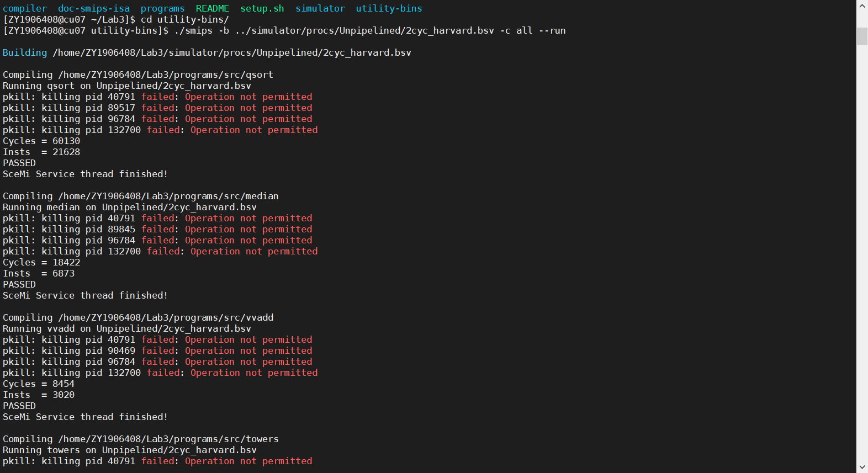Click the 'Compiling' line for qsort
The width and height of the screenshot is (868, 473).
click(138, 75)
